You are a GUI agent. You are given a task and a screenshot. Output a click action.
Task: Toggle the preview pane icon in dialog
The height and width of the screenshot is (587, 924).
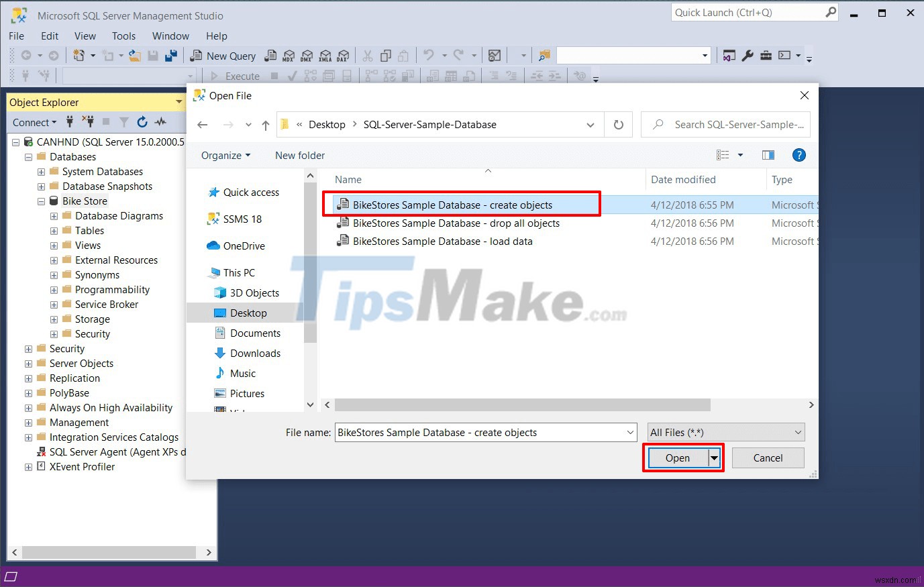tap(768, 155)
